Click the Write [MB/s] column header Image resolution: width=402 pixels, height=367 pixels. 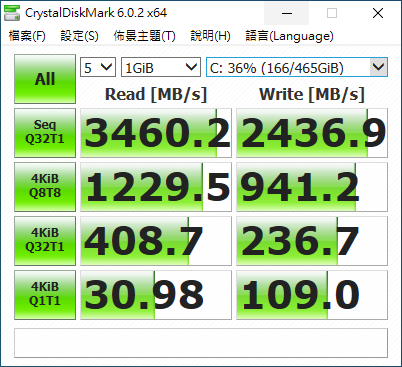point(312,94)
